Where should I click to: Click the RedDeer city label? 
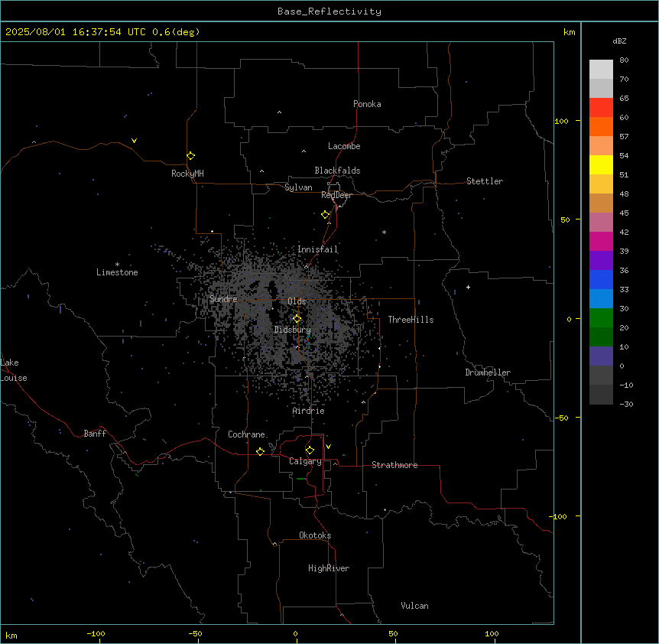point(336,195)
